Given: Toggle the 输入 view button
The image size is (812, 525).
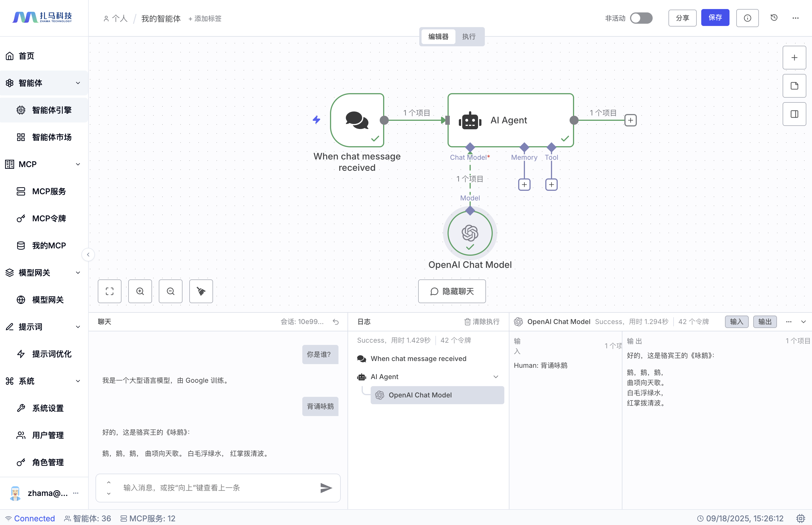Looking at the screenshot, I should click(736, 322).
